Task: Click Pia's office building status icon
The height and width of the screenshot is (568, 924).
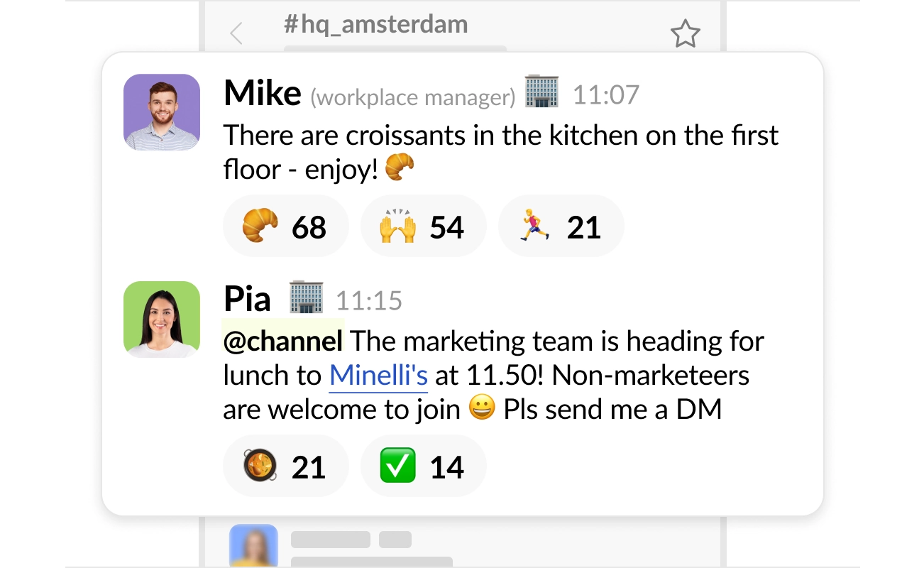Action: (x=307, y=297)
